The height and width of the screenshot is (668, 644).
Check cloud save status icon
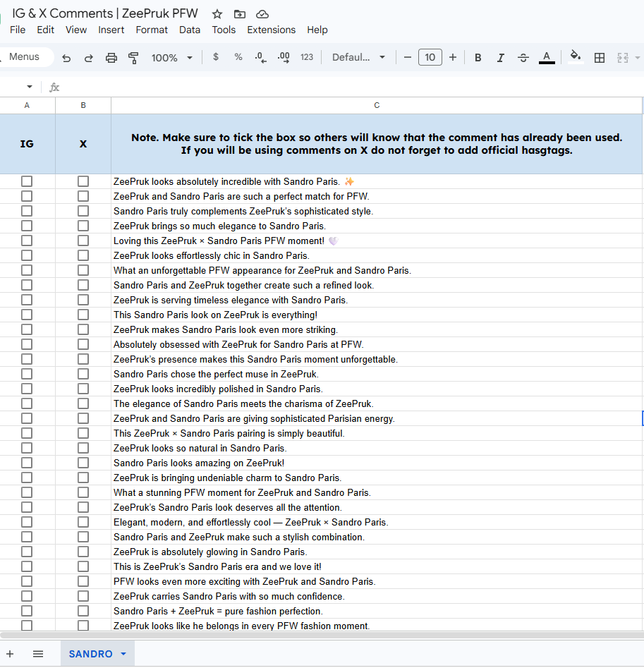click(x=262, y=14)
